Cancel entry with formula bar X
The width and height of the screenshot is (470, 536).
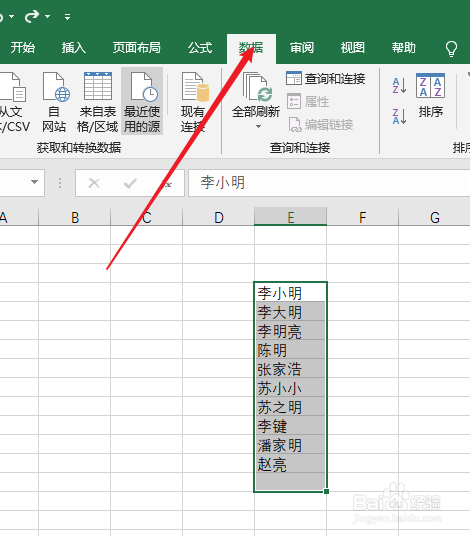coord(94,183)
